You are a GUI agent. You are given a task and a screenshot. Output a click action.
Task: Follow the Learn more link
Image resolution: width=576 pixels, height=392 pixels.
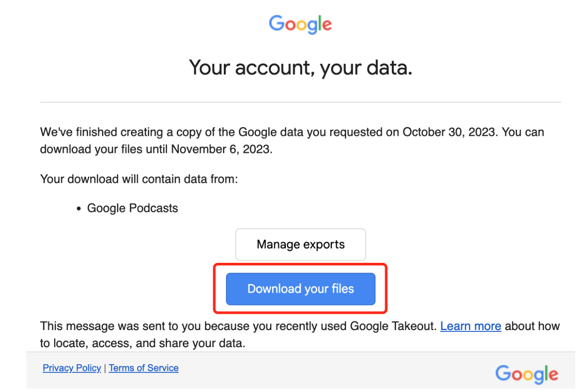coord(470,326)
